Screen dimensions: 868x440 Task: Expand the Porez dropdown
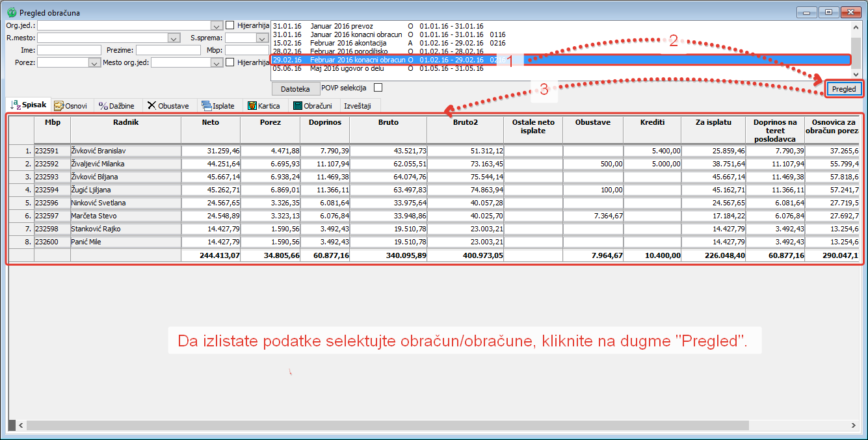pyautogui.click(x=93, y=63)
